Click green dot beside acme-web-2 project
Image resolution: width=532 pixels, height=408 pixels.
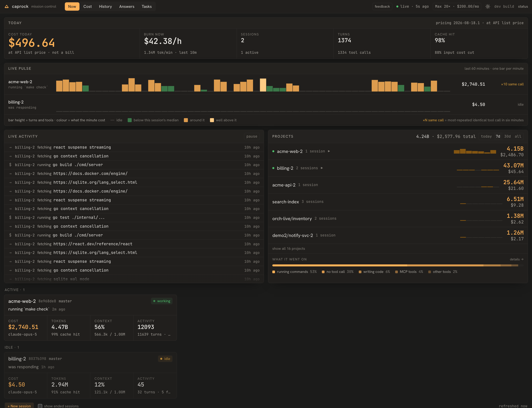coord(273,151)
